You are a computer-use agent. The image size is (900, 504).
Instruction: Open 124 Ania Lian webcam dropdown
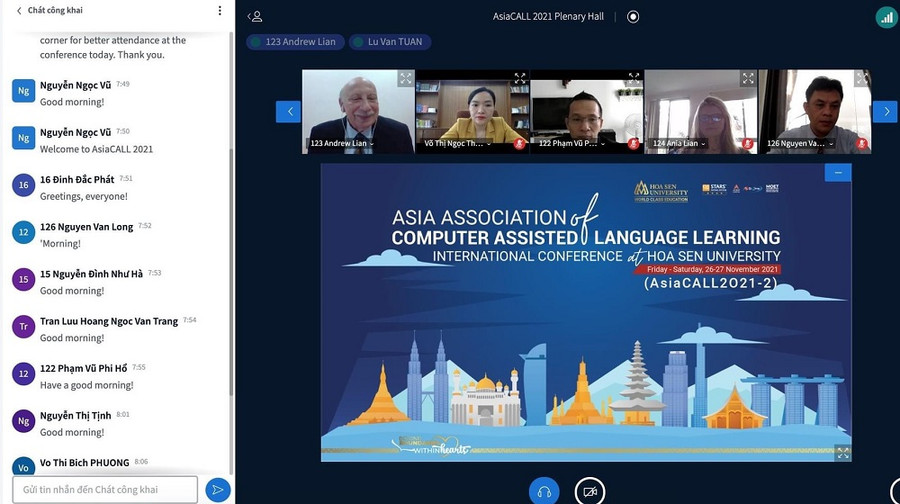pos(678,144)
